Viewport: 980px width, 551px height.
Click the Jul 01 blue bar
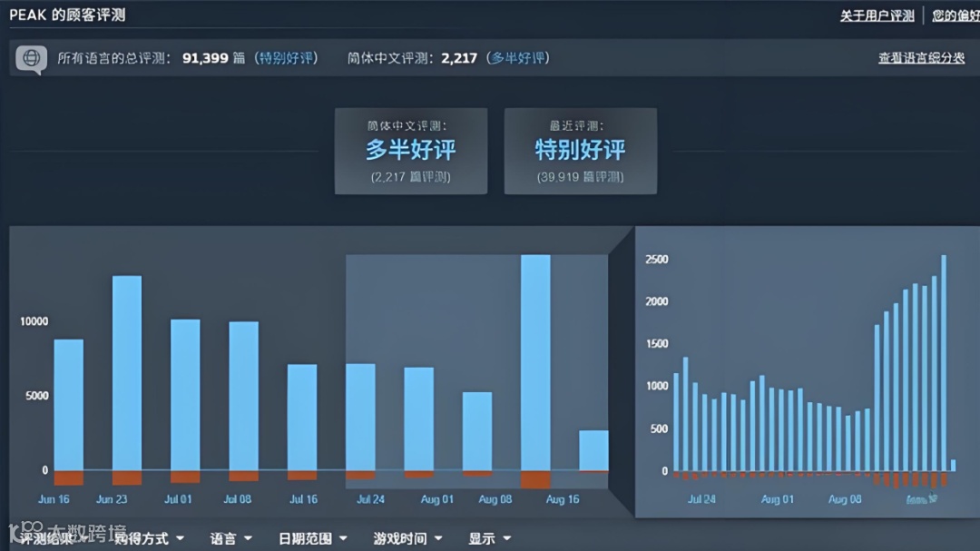coord(185,395)
